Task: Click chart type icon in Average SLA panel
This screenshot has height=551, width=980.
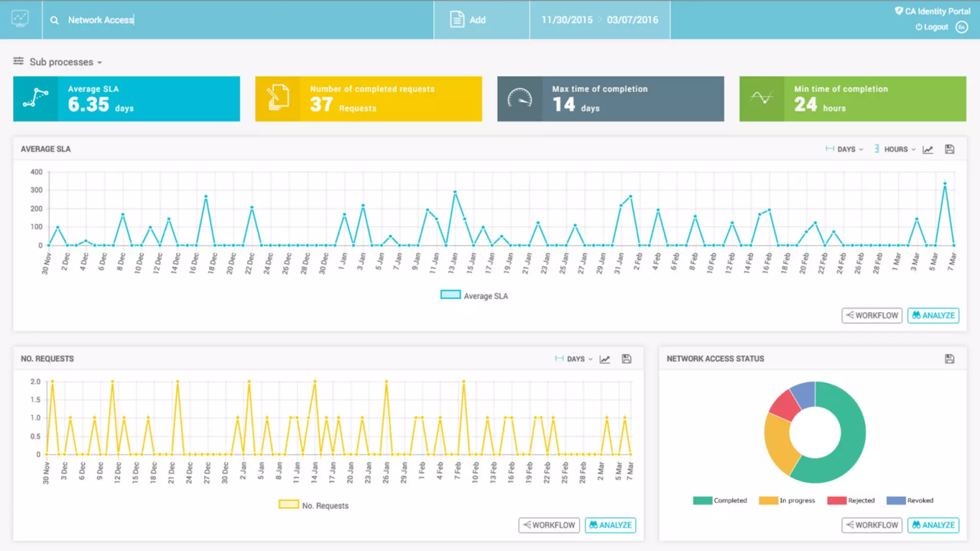Action: click(928, 149)
